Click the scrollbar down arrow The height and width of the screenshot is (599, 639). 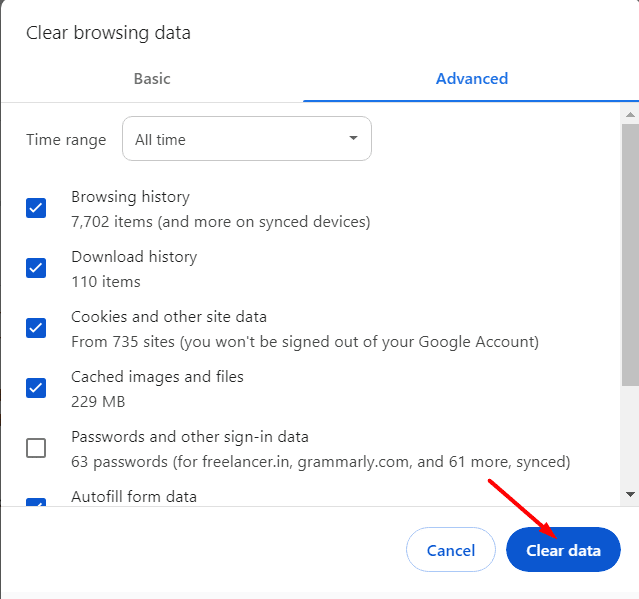coord(630,495)
